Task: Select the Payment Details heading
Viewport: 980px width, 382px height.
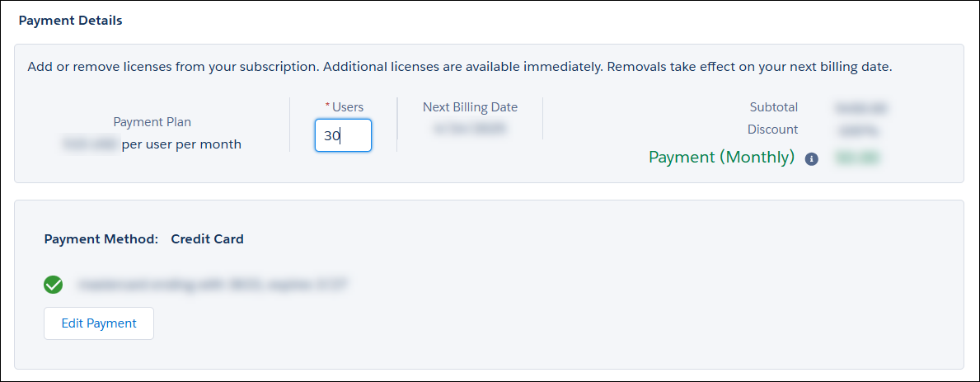Action: click(x=70, y=21)
